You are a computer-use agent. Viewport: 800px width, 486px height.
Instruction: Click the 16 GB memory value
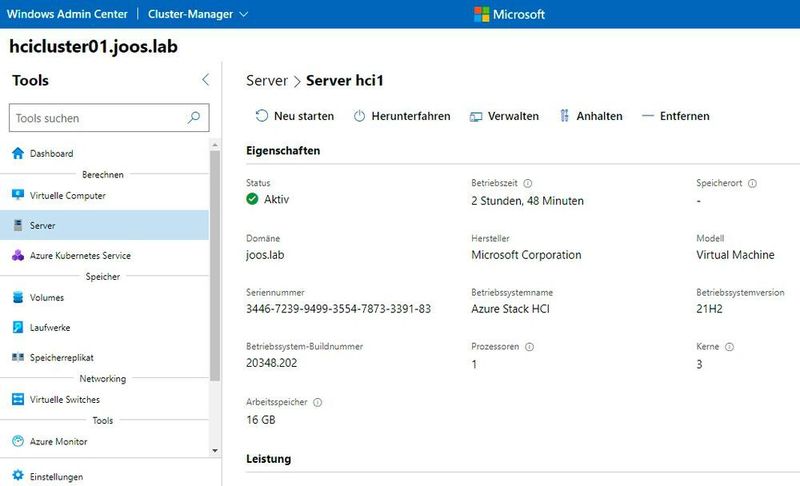[x=261, y=419]
